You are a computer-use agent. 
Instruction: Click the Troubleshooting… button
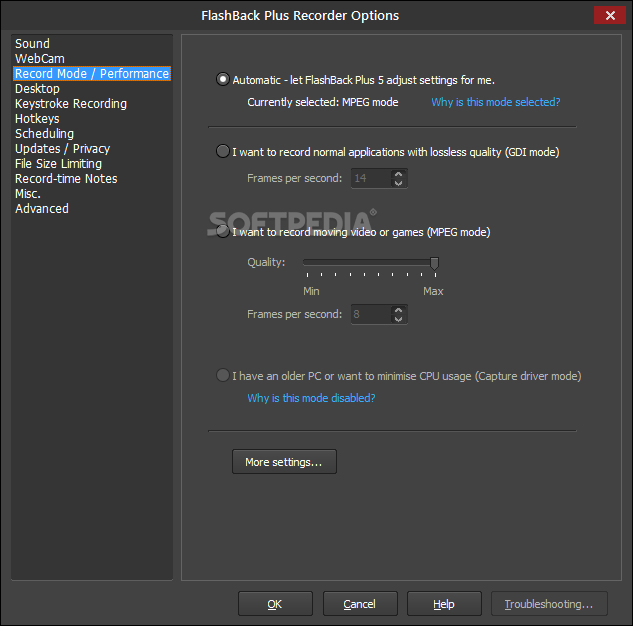coord(549,604)
